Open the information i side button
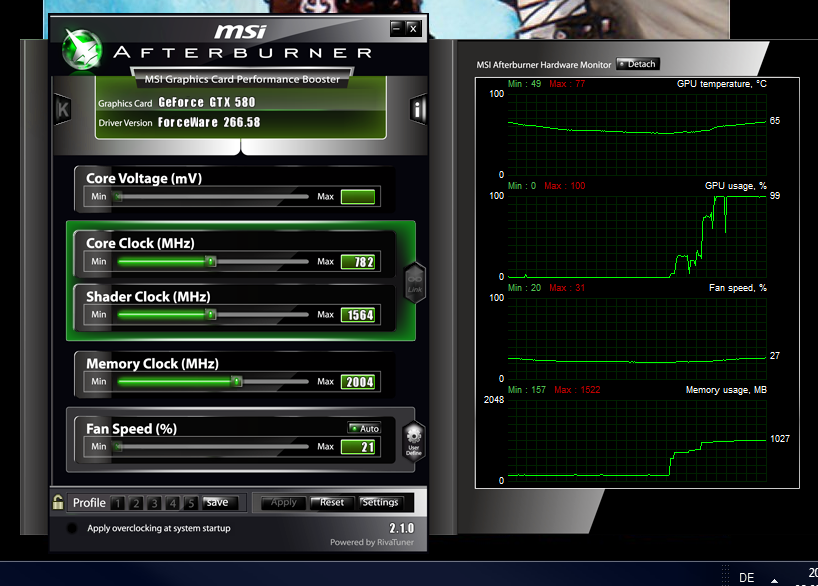818x586 pixels. 418,109
